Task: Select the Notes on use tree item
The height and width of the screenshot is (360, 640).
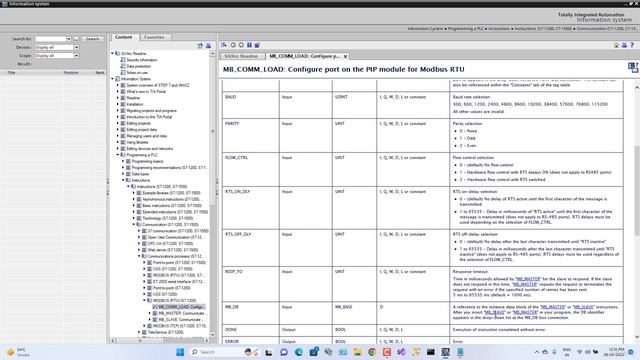Action: pyautogui.click(x=137, y=73)
